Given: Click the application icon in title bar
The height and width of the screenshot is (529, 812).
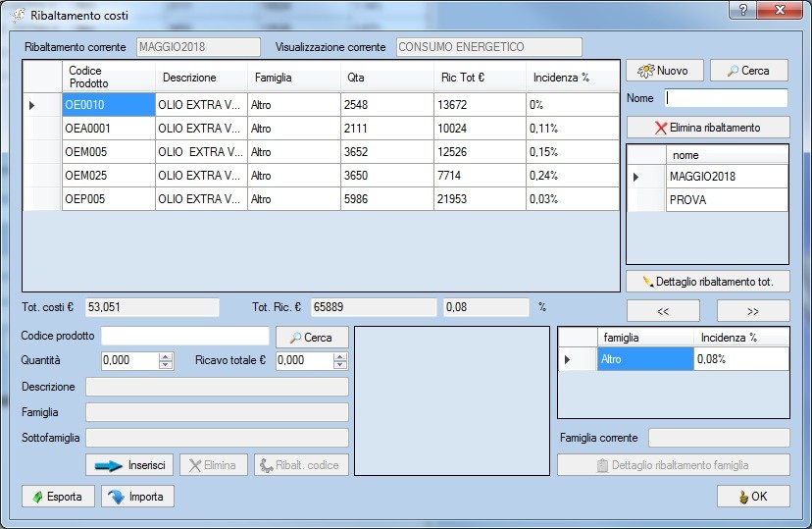Looking at the screenshot, I should pos(18,16).
